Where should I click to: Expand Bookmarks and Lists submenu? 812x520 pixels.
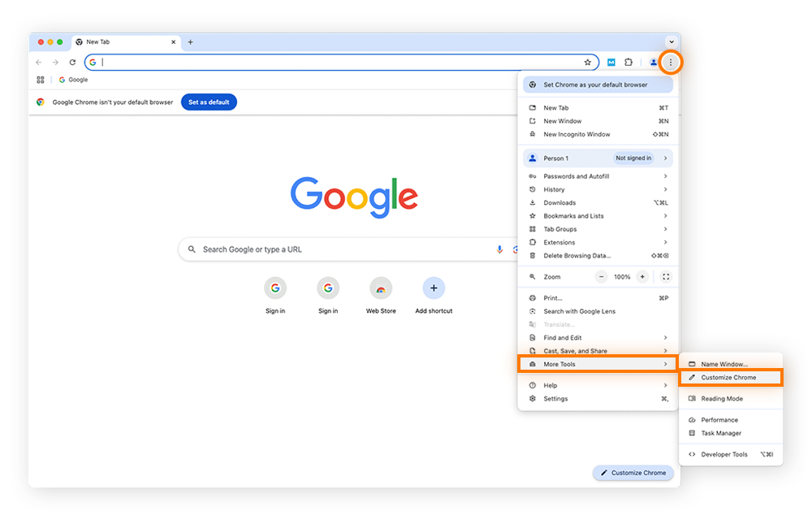pos(598,216)
